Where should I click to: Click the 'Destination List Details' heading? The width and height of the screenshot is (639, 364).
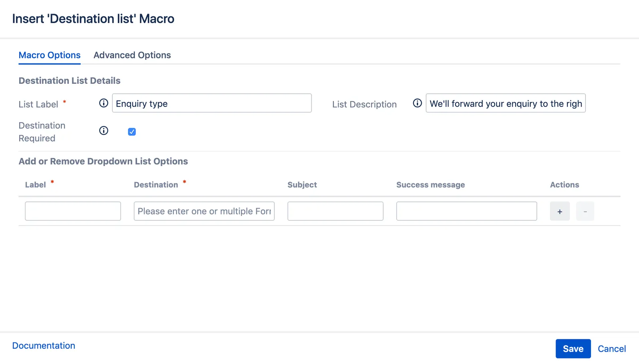point(69,81)
